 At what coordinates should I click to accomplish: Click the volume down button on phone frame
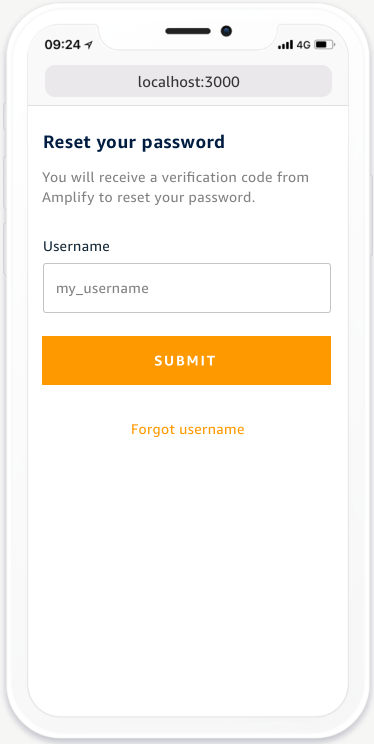(5, 249)
